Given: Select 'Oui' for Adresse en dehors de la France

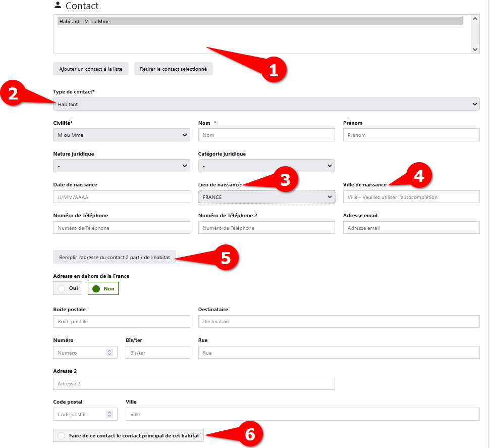Looking at the screenshot, I should pyautogui.click(x=68, y=288).
